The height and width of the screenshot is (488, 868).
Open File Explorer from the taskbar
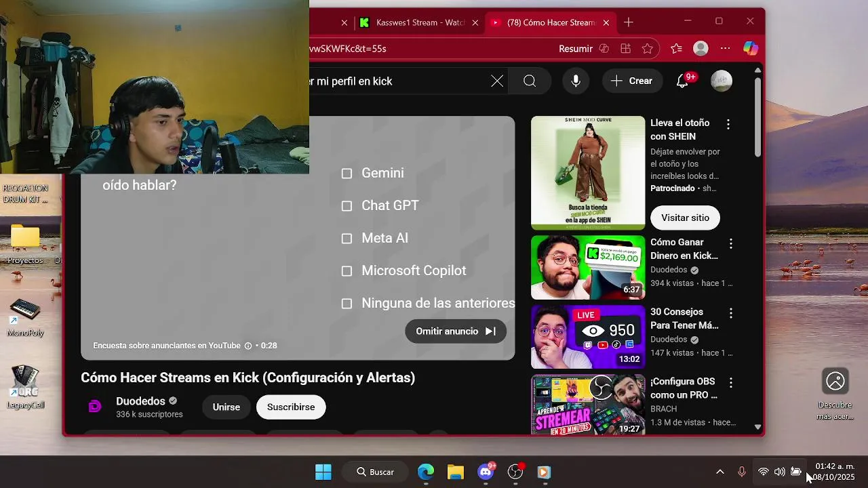[x=456, y=472]
